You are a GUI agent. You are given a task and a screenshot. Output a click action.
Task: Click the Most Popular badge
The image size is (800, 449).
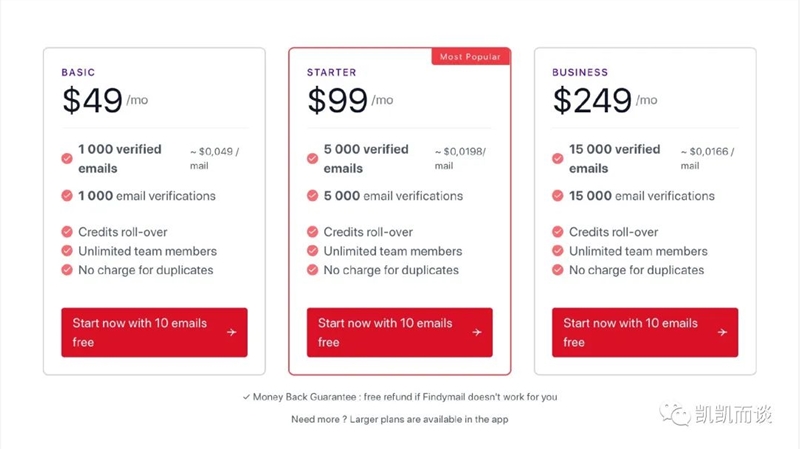click(x=470, y=57)
